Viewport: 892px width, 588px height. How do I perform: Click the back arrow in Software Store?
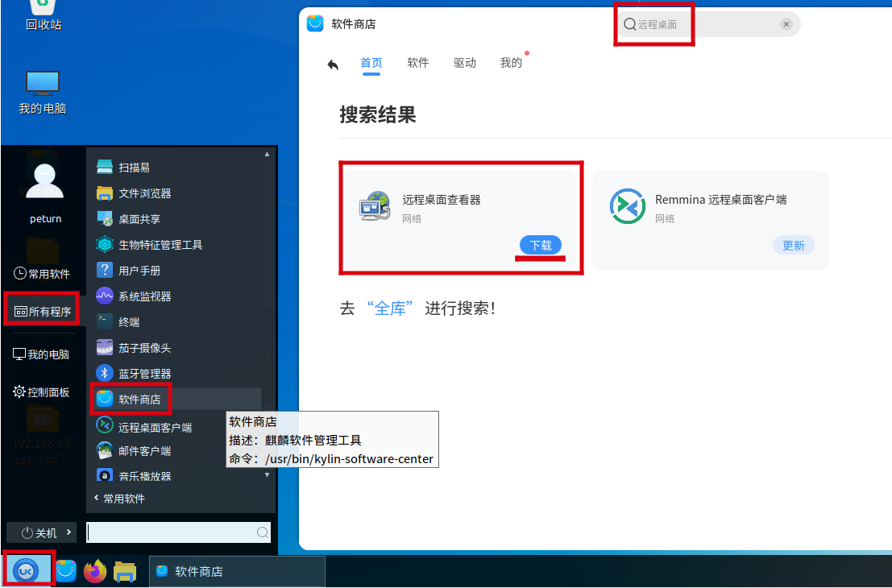tap(333, 64)
